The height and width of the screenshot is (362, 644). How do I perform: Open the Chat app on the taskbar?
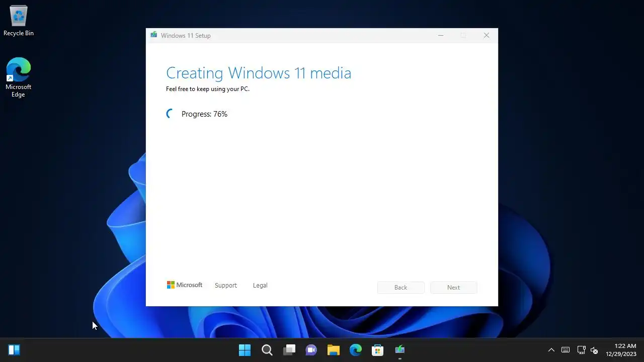311,350
